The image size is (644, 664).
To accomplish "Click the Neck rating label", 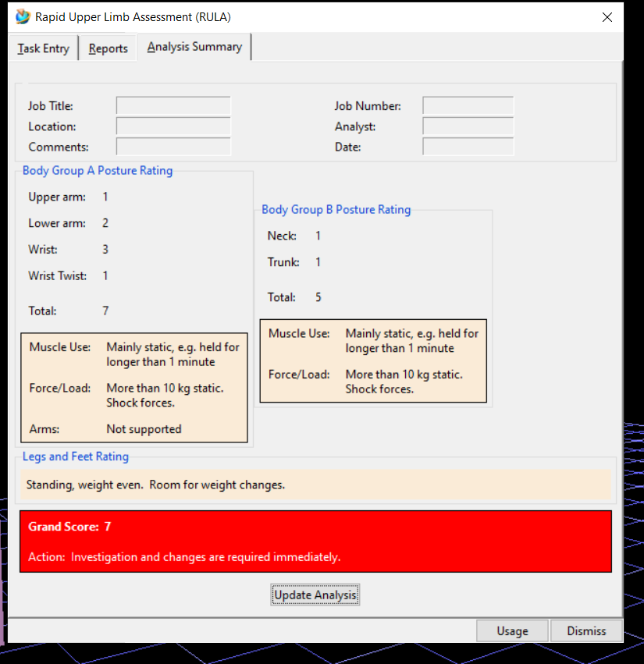I will point(282,236).
